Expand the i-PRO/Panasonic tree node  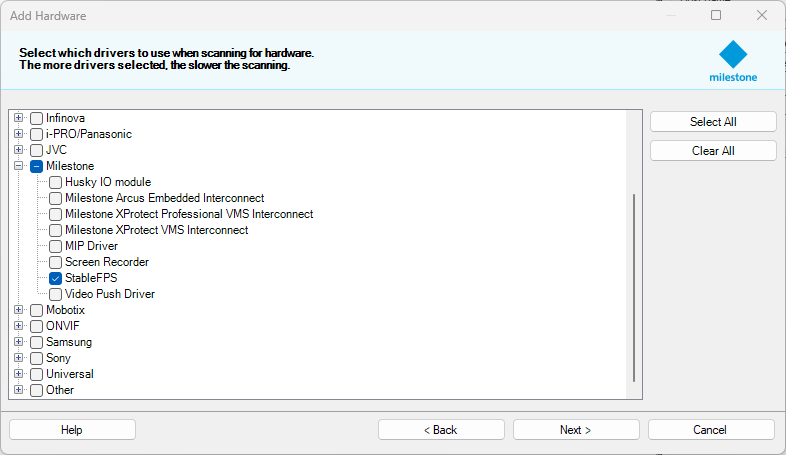click(18, 134)
